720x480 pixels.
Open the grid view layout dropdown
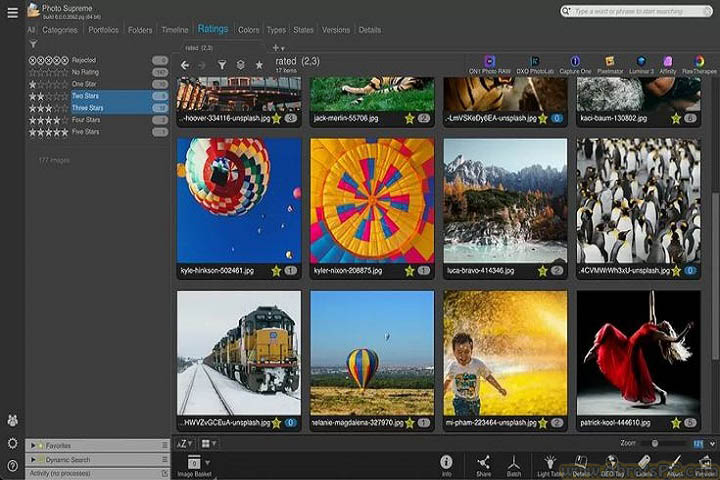tap(208, 444)
